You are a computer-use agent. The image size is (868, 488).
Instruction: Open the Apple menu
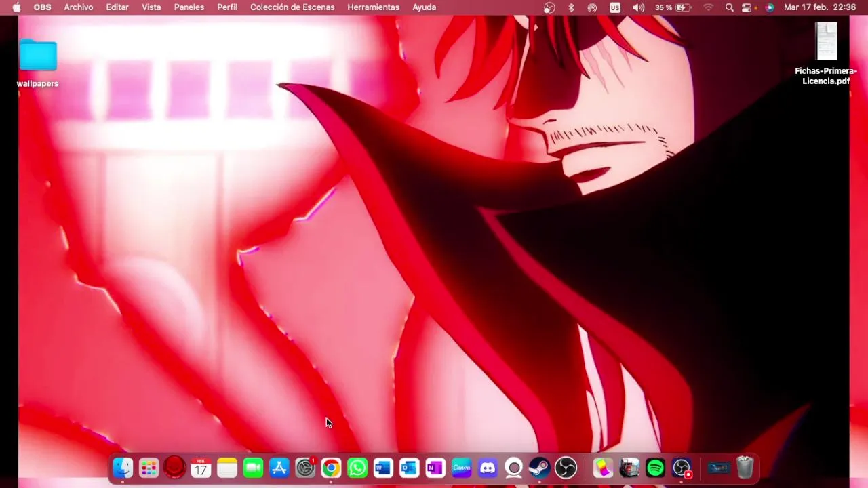(16, 7)
